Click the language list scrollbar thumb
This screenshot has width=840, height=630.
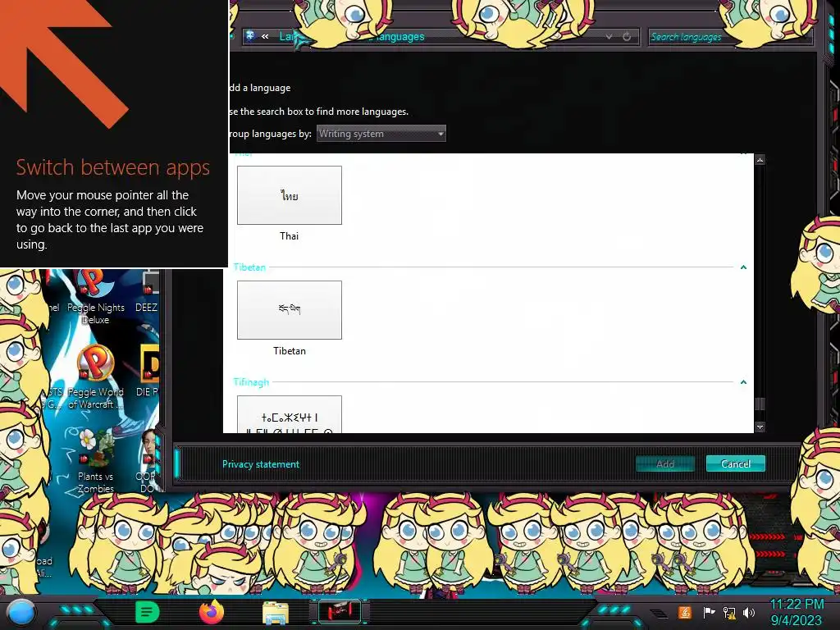click(x=760, y=404)
